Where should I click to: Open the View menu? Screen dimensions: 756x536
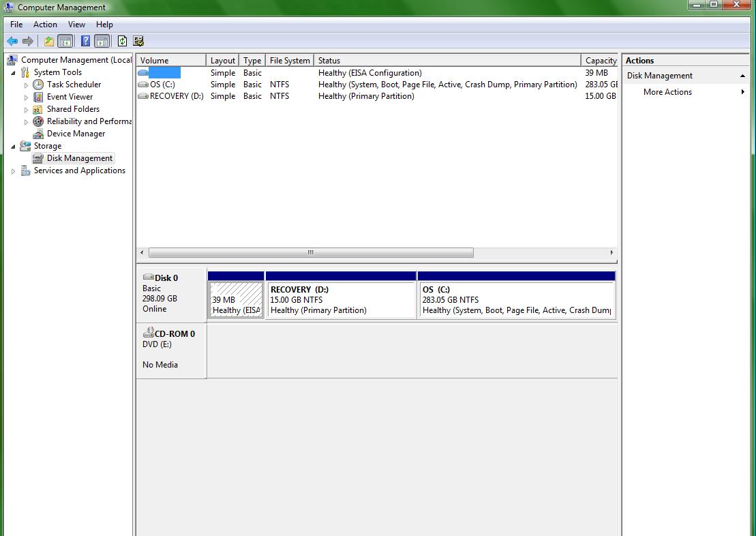click(76, 24)
